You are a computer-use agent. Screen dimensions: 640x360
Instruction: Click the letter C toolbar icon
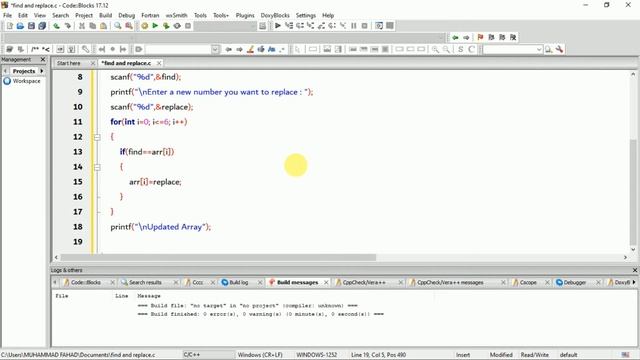click(x=471, y=49)
